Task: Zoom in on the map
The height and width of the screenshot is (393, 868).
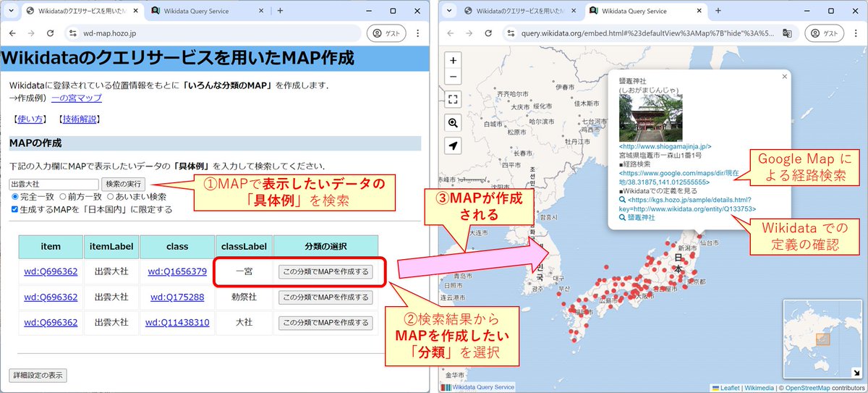Action: click(x=453, y=60)
